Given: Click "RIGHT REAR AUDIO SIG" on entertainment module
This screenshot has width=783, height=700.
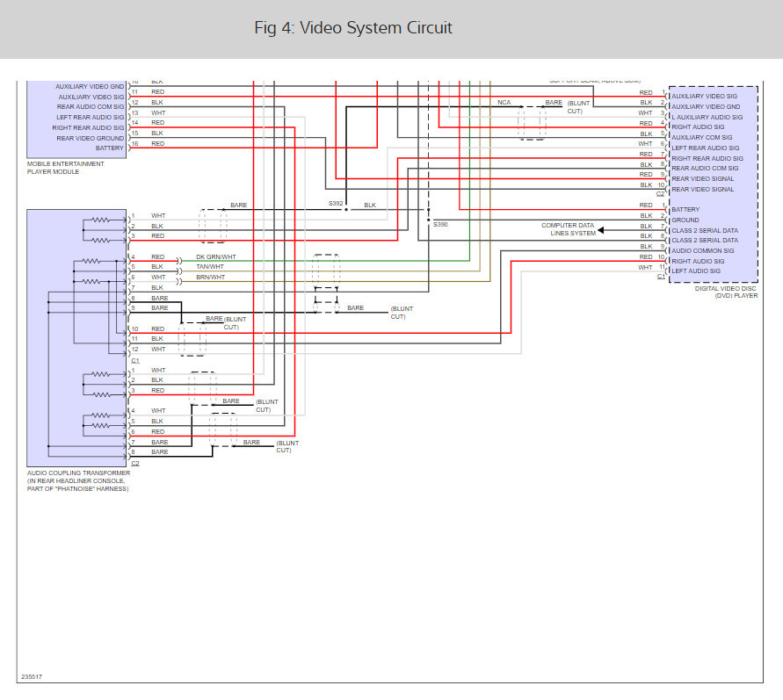Looking at the screenshot, I should pos(88,127).
